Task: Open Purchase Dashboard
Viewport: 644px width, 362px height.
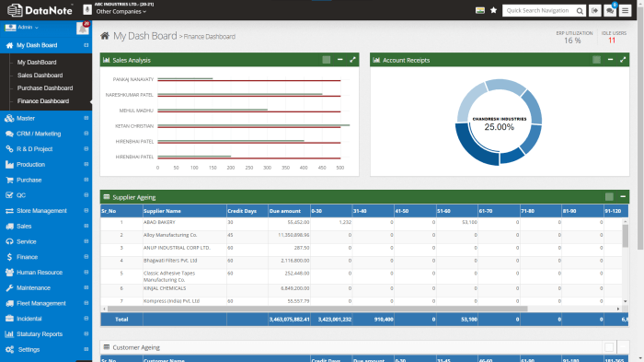Action: tap(45, 88)
